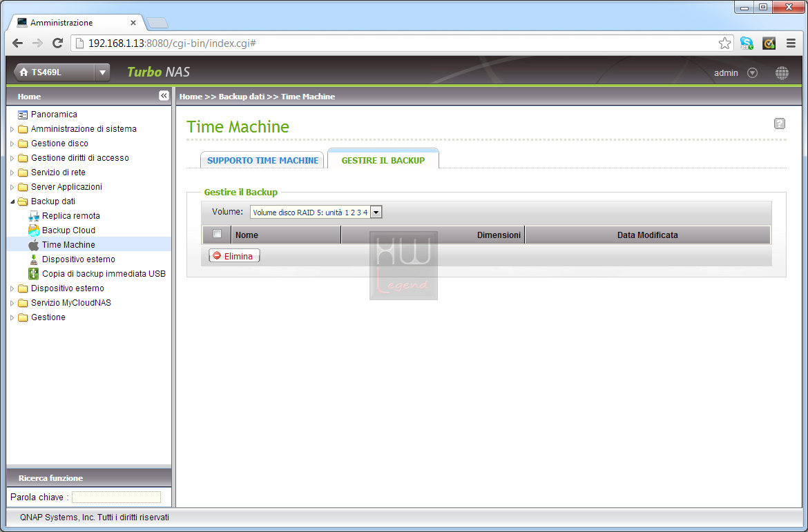Click the browser back arrow
Image resolution: width=808 pixels, height=532 pixels.
[17, 43]
